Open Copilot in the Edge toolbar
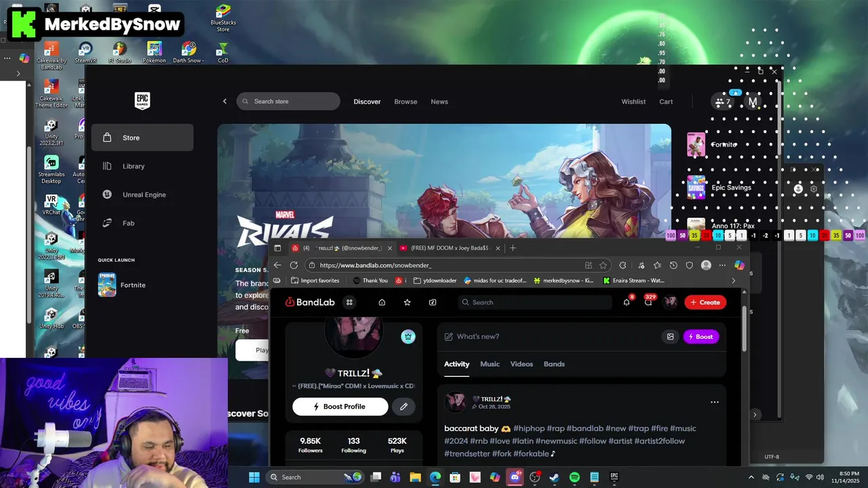This screenshot has height=488, width=868. pos(739,265)
